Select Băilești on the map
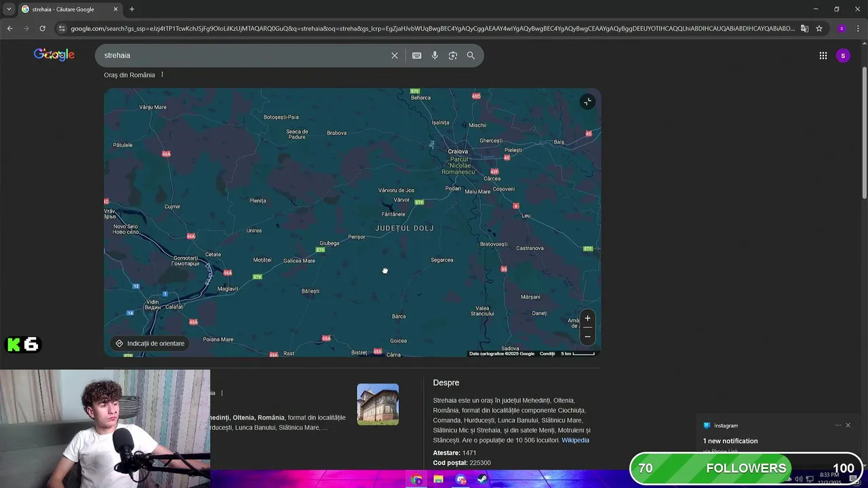The width and height of the screenshot is (868, 488). click(x=310, y=291)
